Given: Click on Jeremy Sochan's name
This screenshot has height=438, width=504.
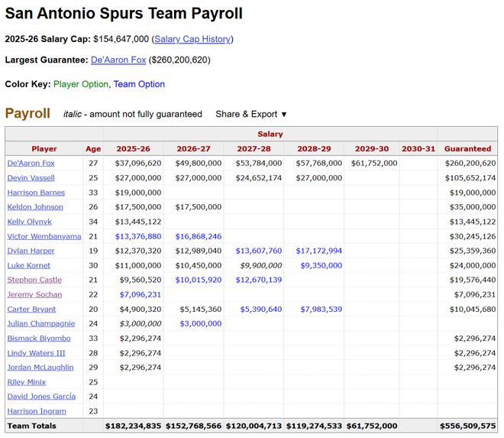Looking at the screenshot, I should click(35, 294).
